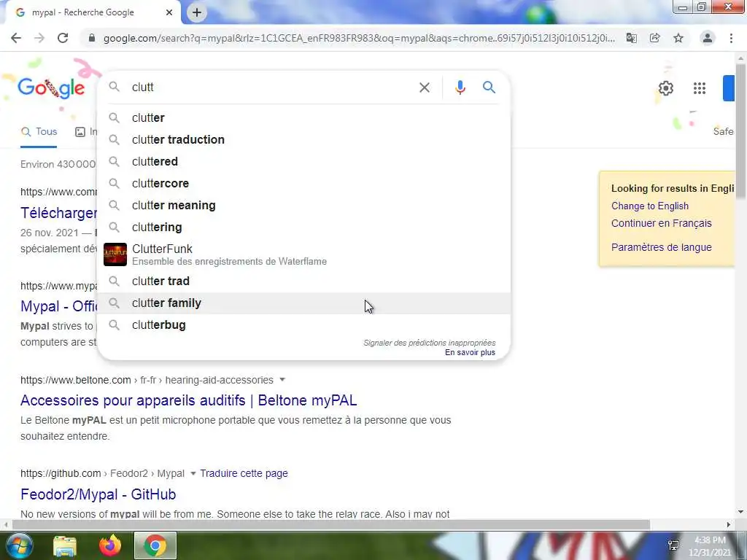747x560 pixels.
Task: Expand the github.com result dropdown arrow
Action: [x=193, y=473]
